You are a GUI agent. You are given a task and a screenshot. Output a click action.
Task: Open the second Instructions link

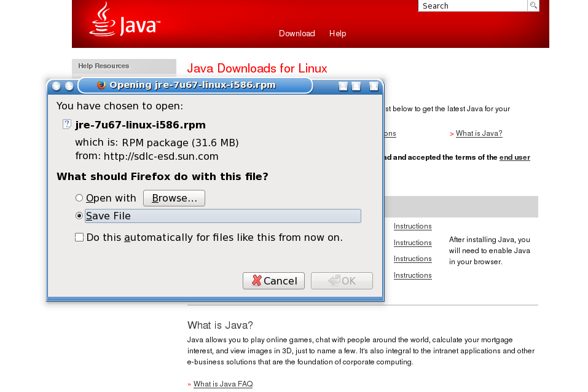click(x=412, y=243)
